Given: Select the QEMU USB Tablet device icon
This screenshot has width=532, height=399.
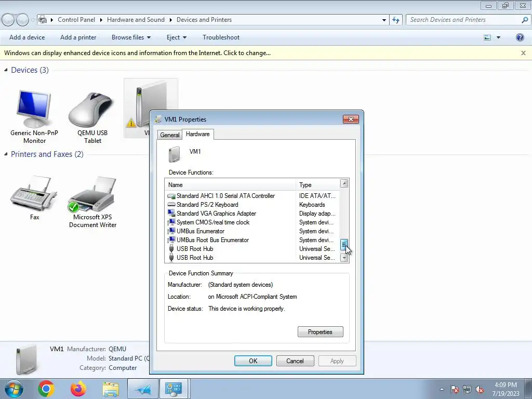Looking at the screenshot, I should pyautogui.click(x=91, y=109).
